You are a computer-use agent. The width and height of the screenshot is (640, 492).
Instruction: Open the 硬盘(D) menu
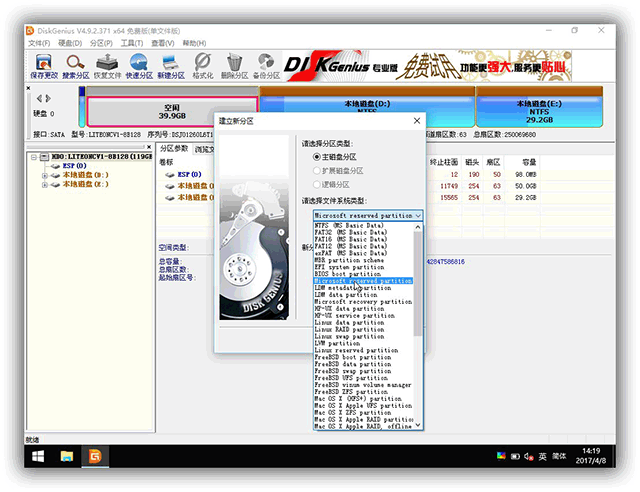click(x=70, y=43)
